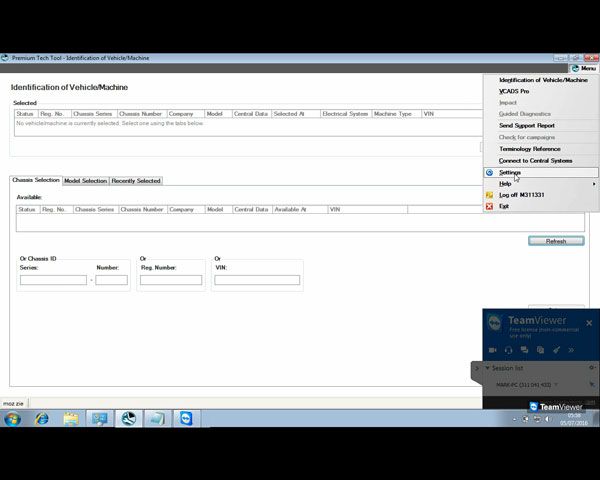This screenshot has height=480, width=600.
Task: Open the TeamViewer file transfer icon
Action: [540, 350]
